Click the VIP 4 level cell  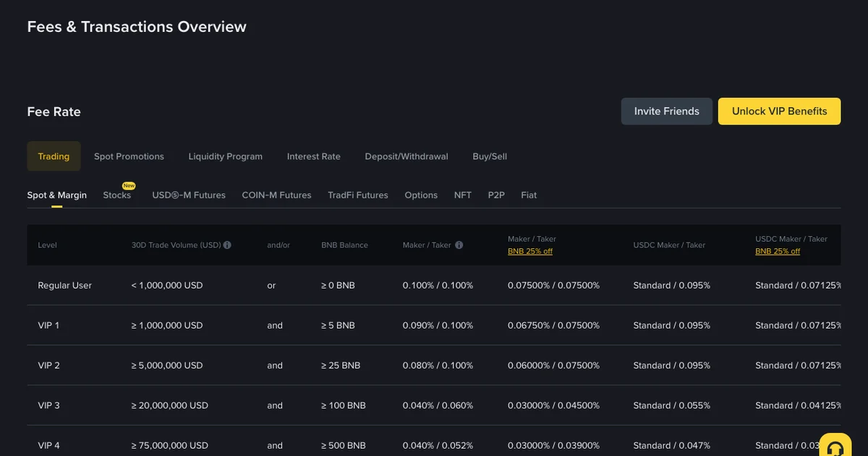tap(48, 446)
